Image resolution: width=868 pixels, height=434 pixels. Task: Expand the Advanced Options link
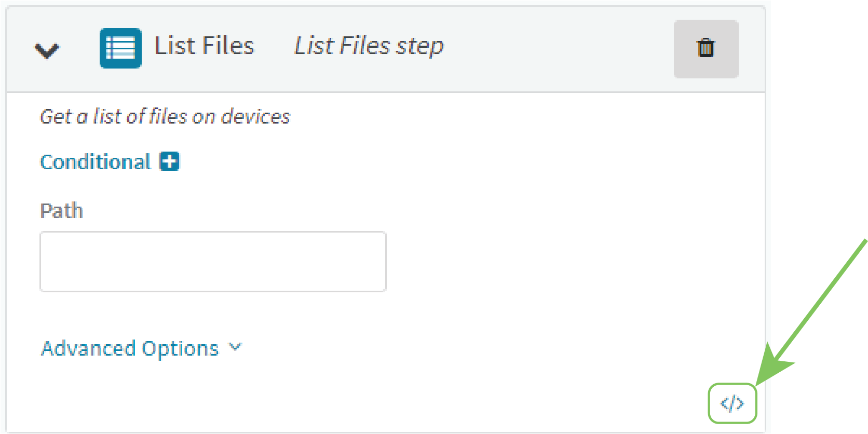(x=130, y=348)
